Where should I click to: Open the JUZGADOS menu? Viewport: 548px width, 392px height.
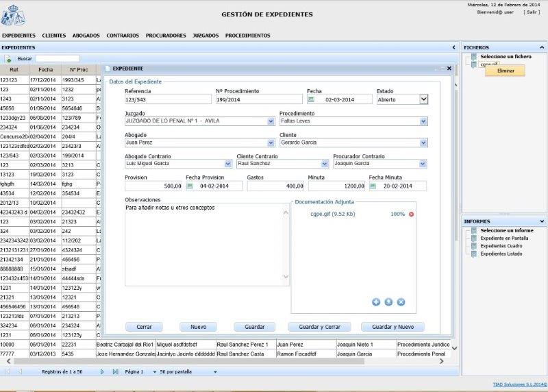(x=206, y=36)
